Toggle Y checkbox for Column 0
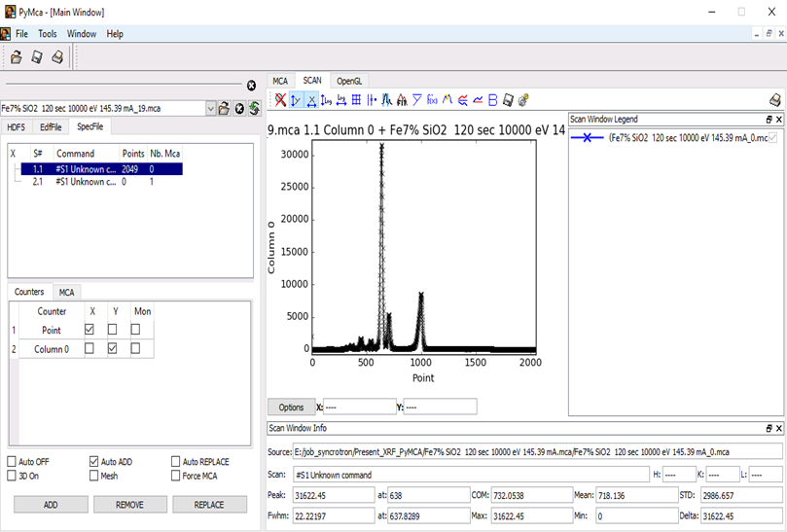This screenshot has height=532, width=787. click(113, 348)
